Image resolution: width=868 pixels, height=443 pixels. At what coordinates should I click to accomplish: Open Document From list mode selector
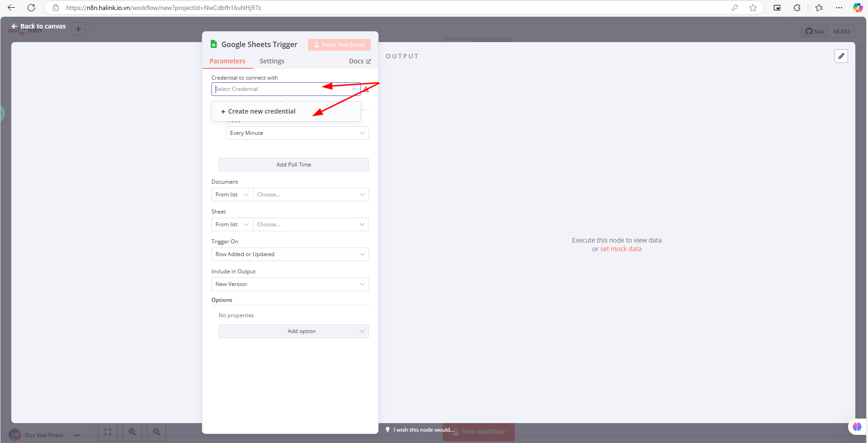232,195
